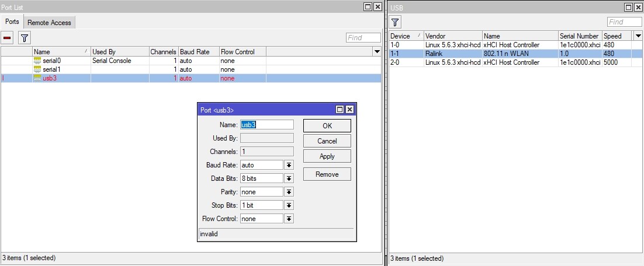Screen dimensions: 644x266
Task: Sort Port List by Name column
Action: tap(61, 52)
